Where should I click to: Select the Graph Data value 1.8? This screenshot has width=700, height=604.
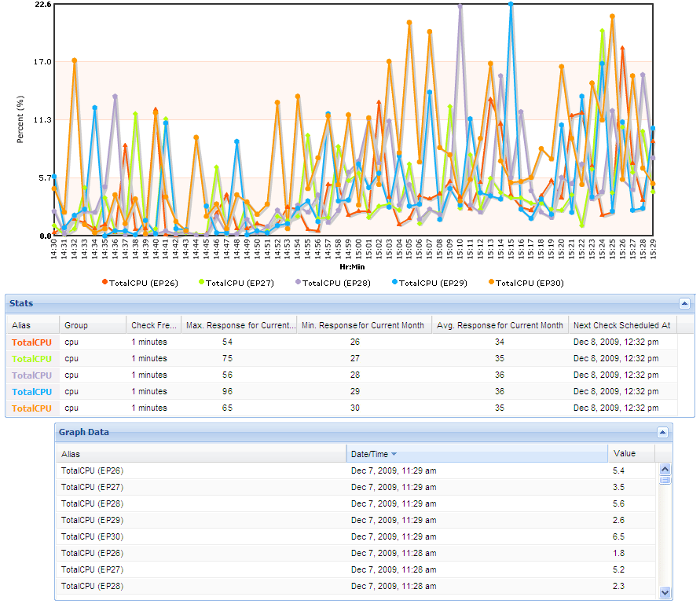(x=618, y=553)
